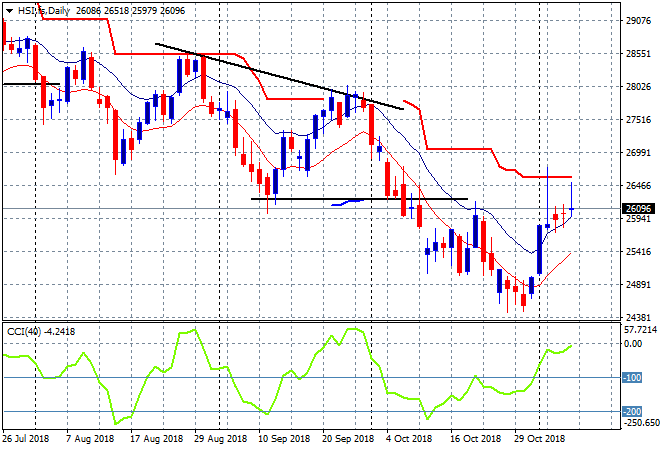Click the 27516 price axis label
Image resolution: width=660 pixels, height=450 pixels.
coord(638,120)
